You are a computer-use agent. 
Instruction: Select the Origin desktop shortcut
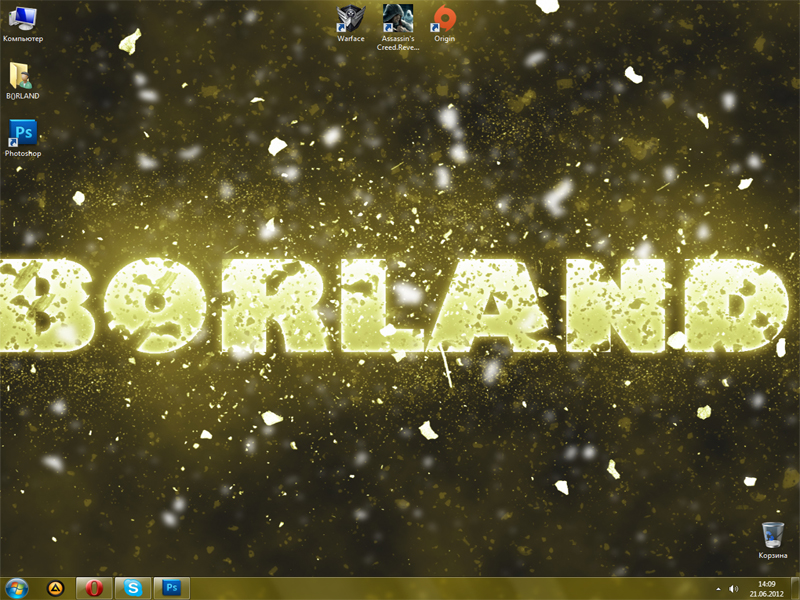click(444, 23)
